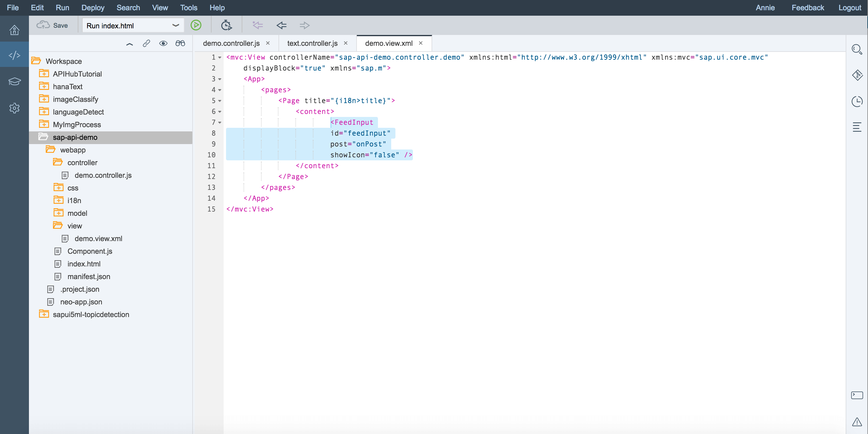This screenshot has height=434, width=868.
Task: Toggle show hidden files eye icon
Action: (163, 43)
